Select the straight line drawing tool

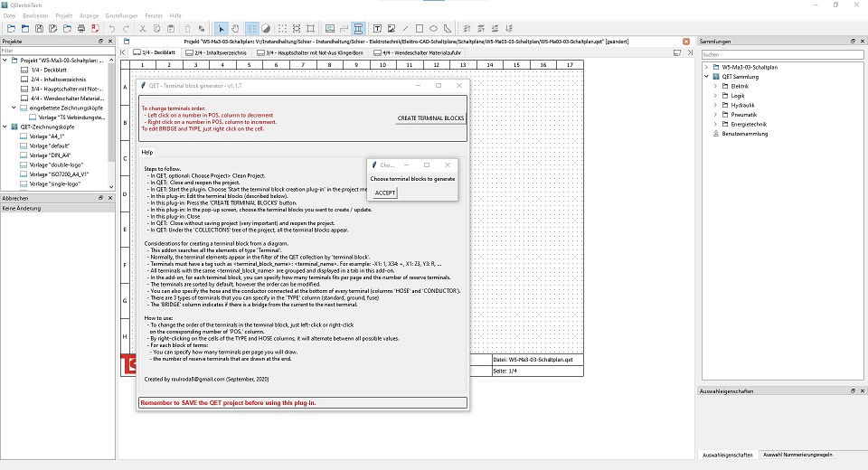pos(406,29)
